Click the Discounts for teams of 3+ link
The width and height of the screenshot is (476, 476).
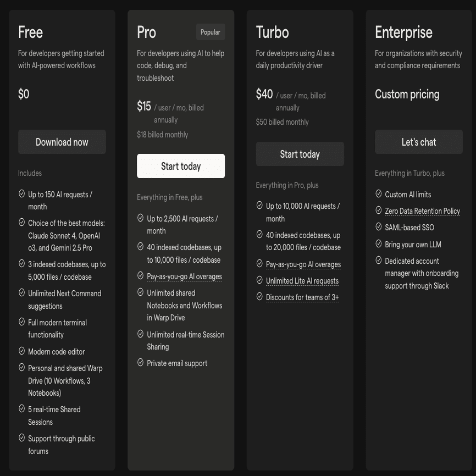pos(302,297)
